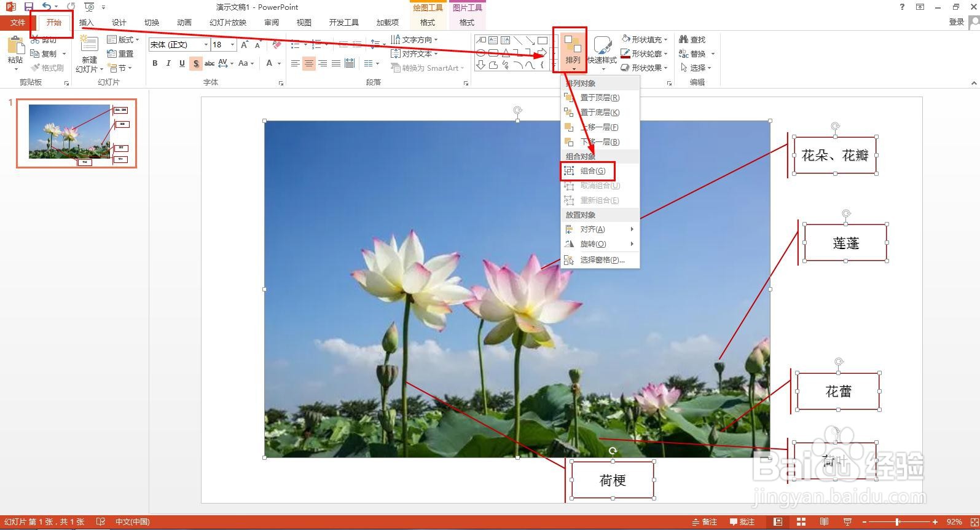Toggle center text alignment
Image resolution: width=980 pixels, height=530 pixels.
309,63
